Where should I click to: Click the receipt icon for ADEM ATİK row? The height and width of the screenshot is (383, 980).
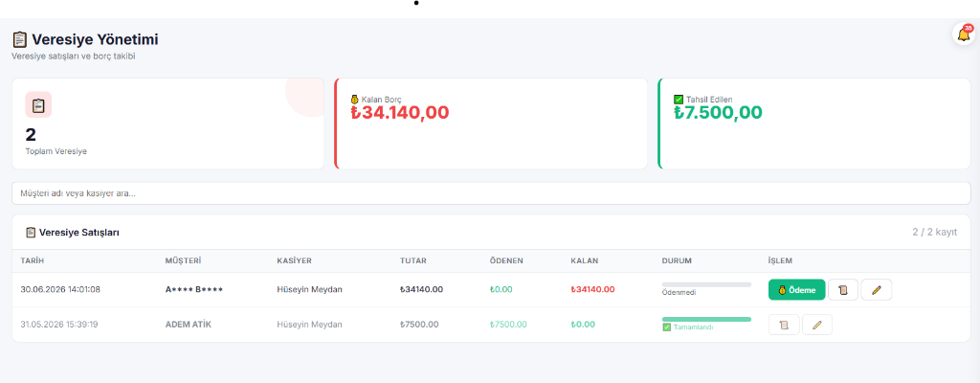pyautogui.click(x=784, y=325)
